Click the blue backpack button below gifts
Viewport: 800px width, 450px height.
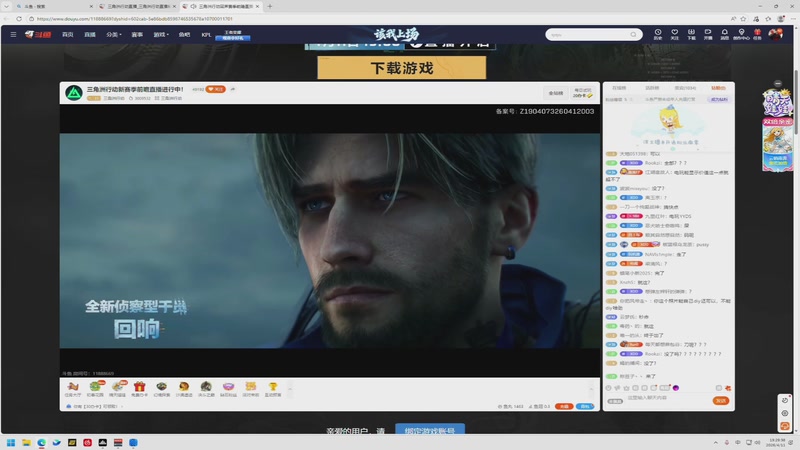pos(585,406)
